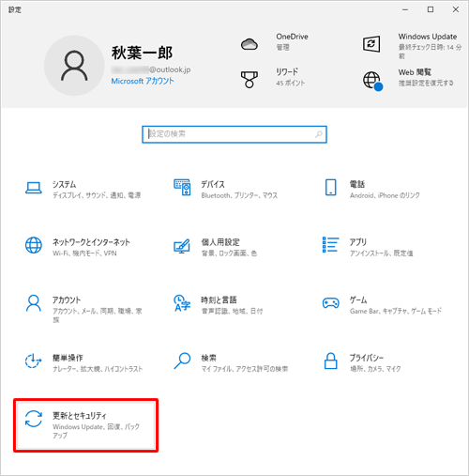Click Game Bar、キャプチャ description text
Screen dimensions: 469x476
click(396, 311)
